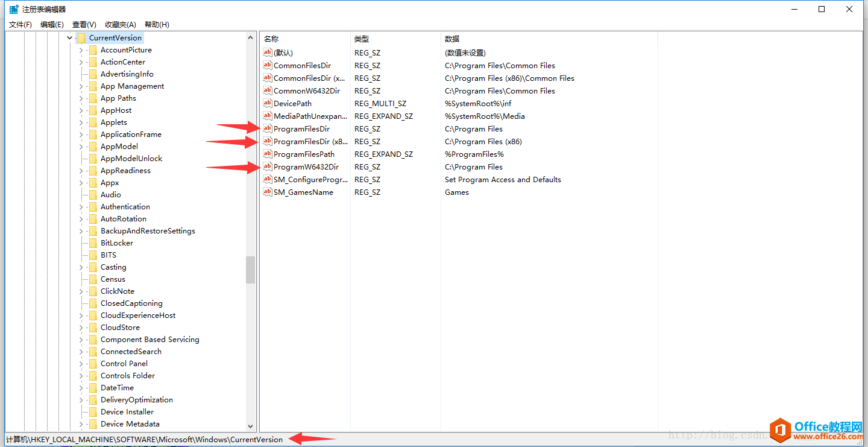868x447 pixels.
Task: Select the AppModelUnlock key
Action: click(131, 159)
